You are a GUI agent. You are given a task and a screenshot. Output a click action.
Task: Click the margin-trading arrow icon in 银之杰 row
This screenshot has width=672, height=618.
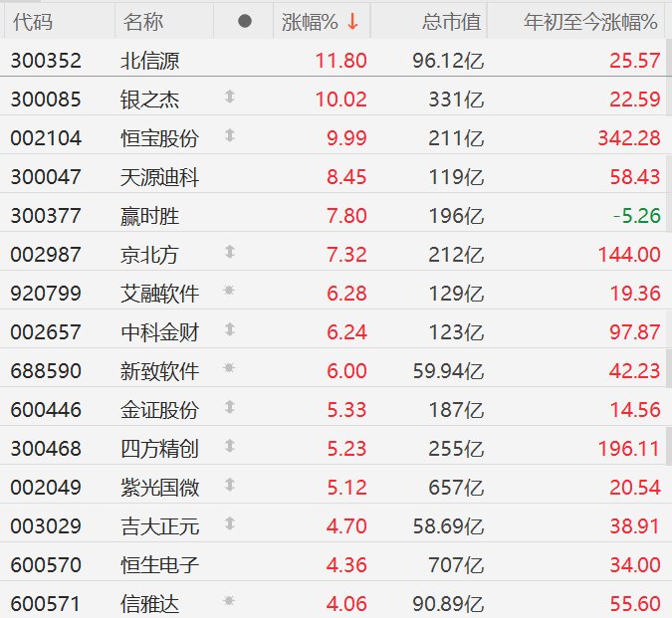(x=230, y=97)
